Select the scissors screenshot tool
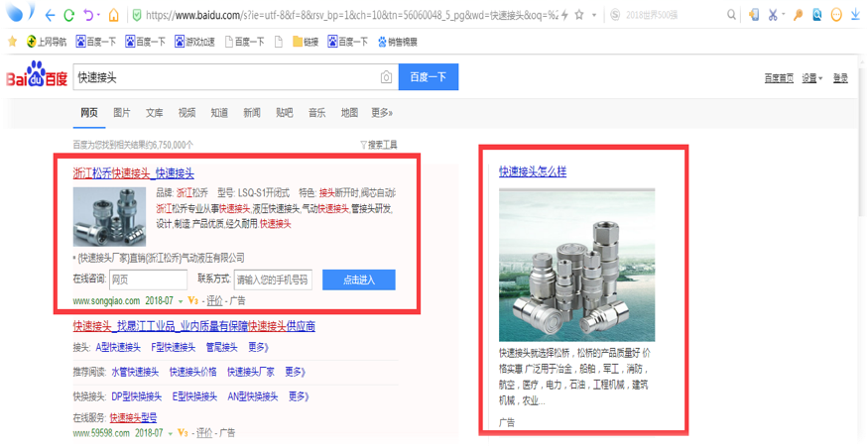The height and width of the screenshot is (447, 868). [773, 15]
